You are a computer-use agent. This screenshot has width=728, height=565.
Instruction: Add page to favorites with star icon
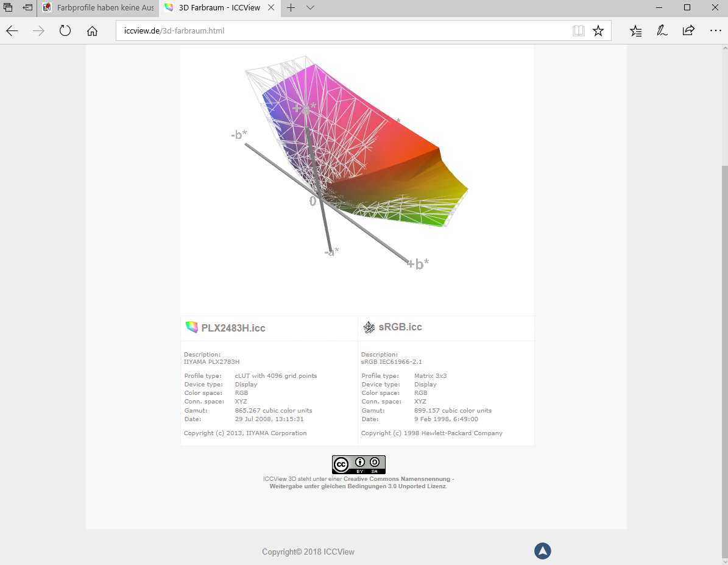coord(598,30)
